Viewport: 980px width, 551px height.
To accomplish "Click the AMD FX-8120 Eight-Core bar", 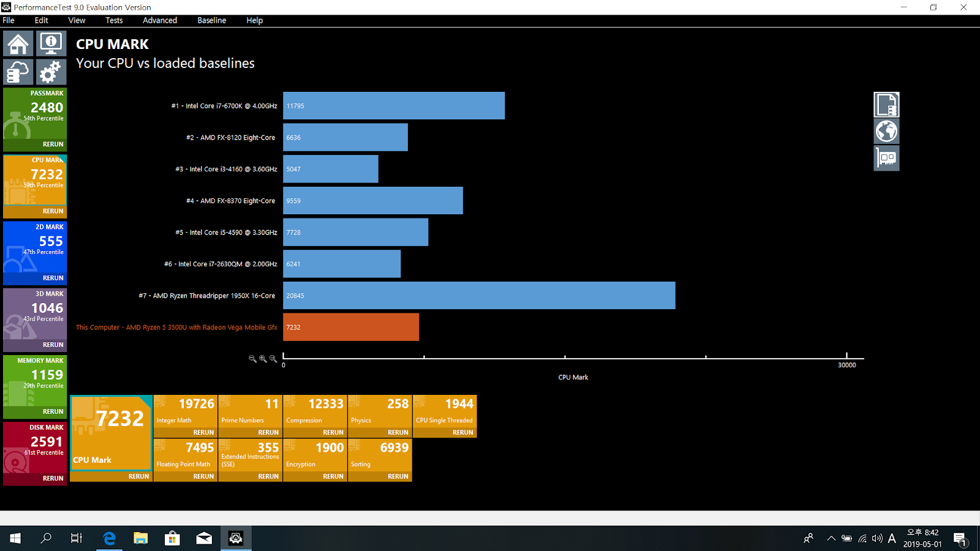I will click(345, 137).
